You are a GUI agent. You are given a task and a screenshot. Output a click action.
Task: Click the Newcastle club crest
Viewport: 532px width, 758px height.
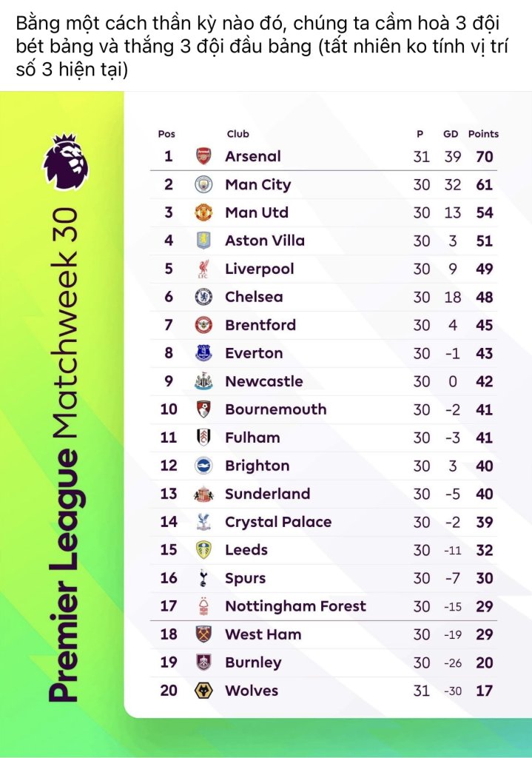tap(203, 381)
